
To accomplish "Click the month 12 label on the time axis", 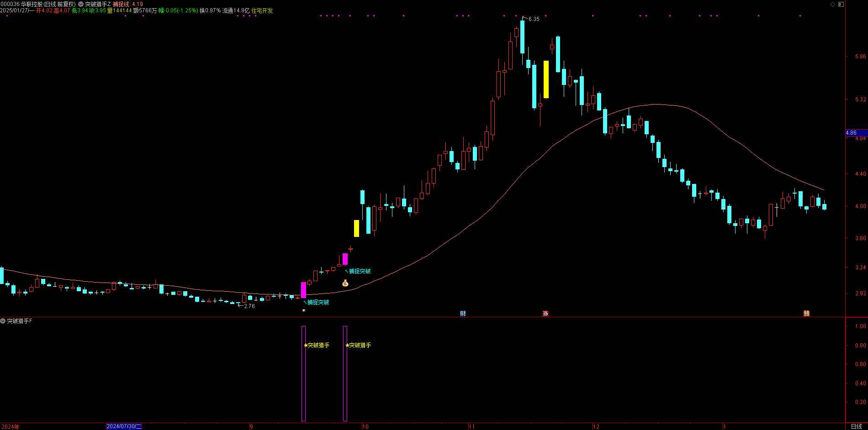I will coord(596,427).
